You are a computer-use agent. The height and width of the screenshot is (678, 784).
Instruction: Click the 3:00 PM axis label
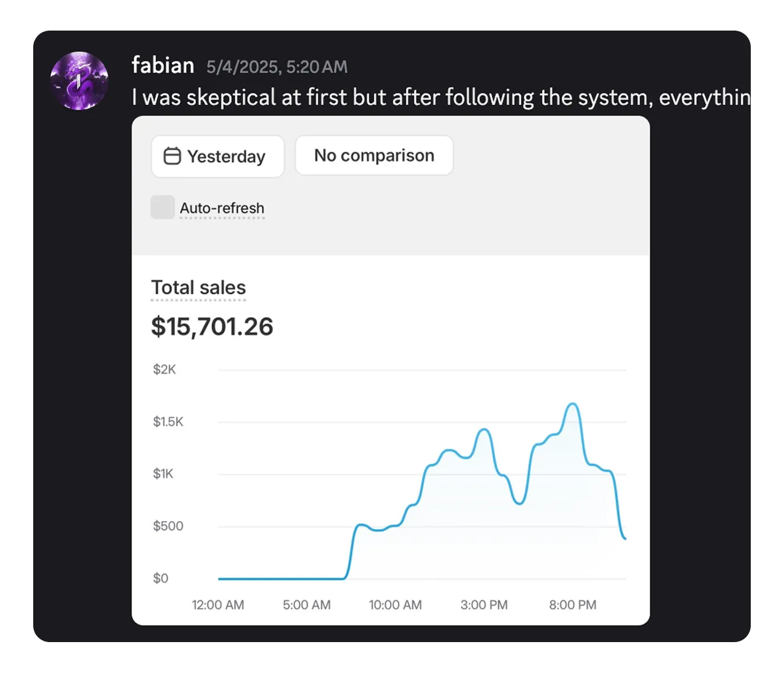484,605
